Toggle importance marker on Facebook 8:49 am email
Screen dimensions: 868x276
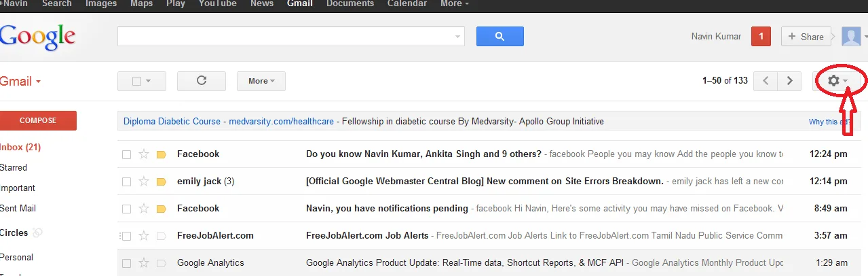click(x=162, y=209)
